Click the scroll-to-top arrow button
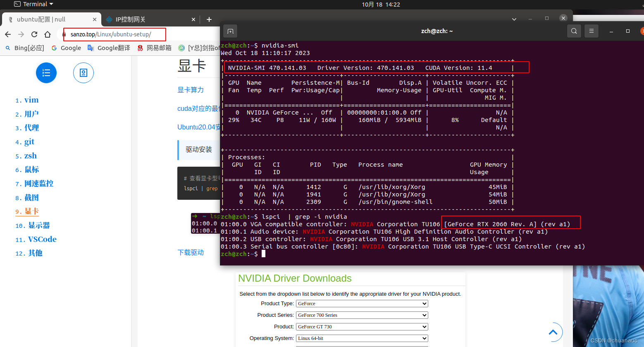This screenshot has width=644, height=347. point(553,332)
